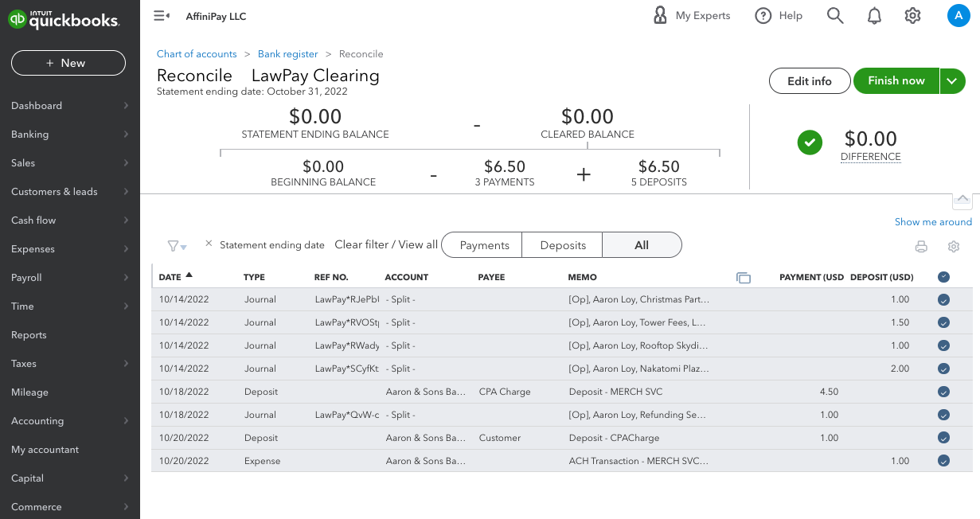This screenshot has height=519, width=980.
Task: Open the search magnifier icon
Action: 834,16
